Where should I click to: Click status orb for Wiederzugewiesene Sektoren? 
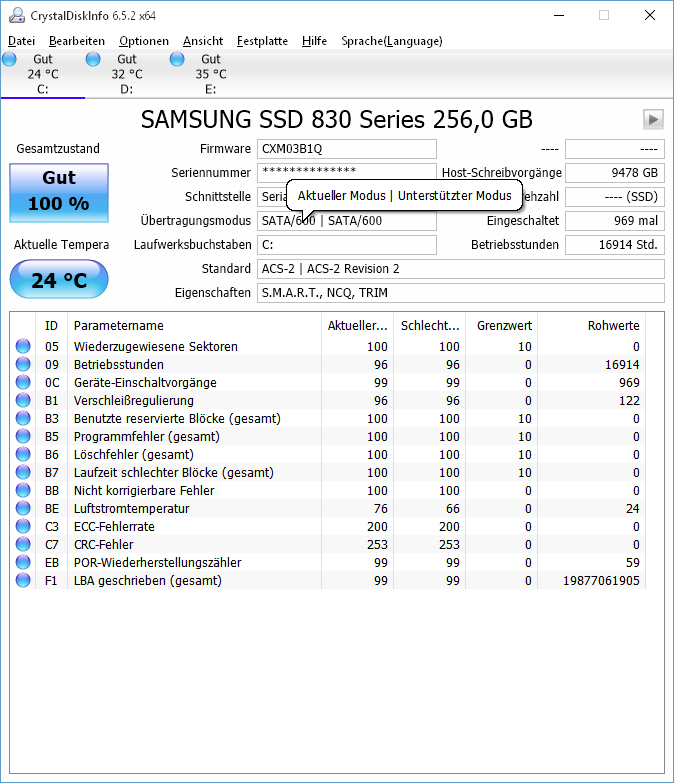[x=23, y=346]
